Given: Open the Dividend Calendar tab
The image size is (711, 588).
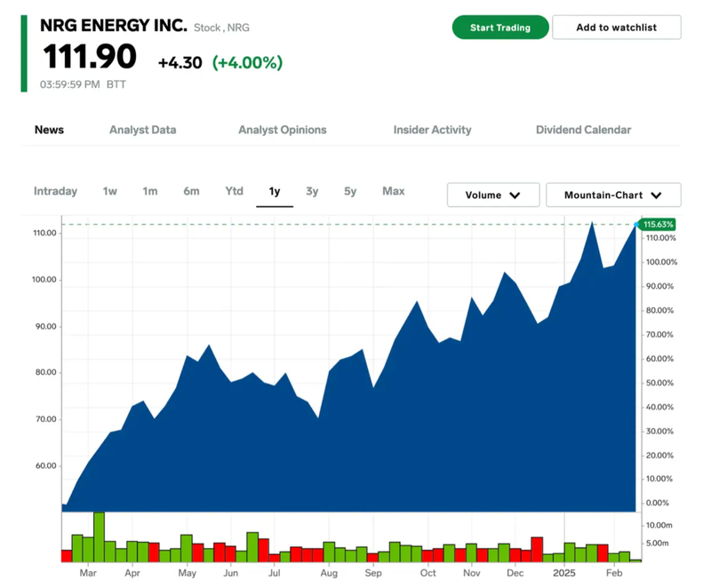Looking at the screenshot, I should (x=583, y=130).
